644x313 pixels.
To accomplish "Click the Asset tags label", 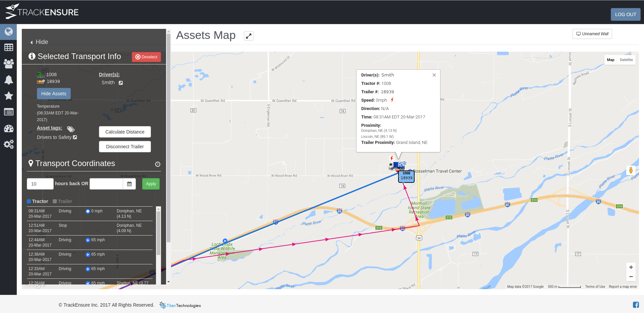I will [x=49, y=128].
